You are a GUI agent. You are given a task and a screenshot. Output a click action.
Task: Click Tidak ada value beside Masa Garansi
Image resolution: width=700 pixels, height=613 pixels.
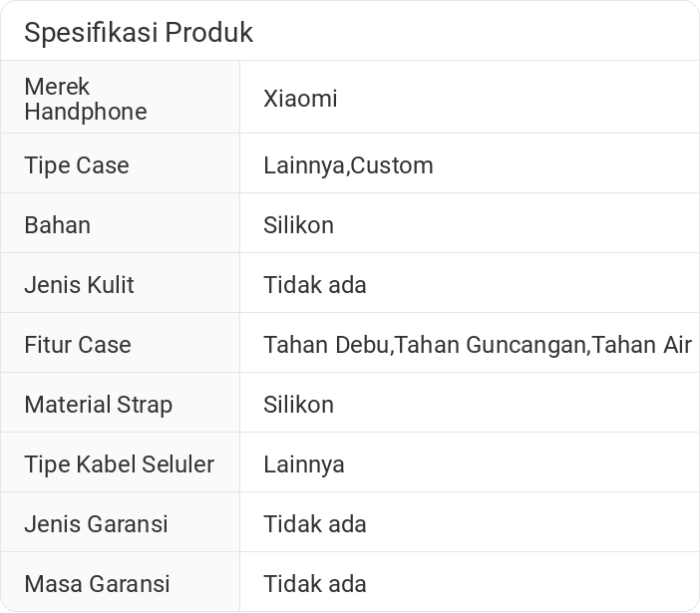(314, 584)
